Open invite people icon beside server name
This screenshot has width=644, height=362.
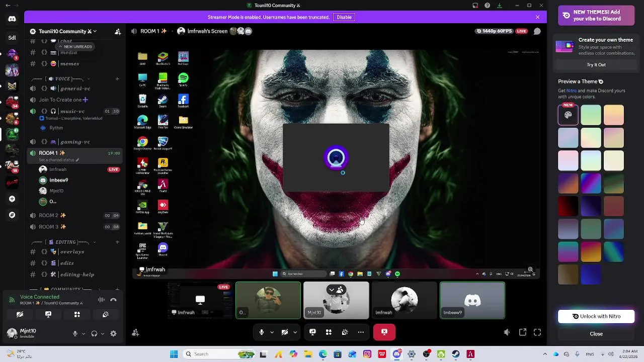pyautogui.click(x=118, y=31)
